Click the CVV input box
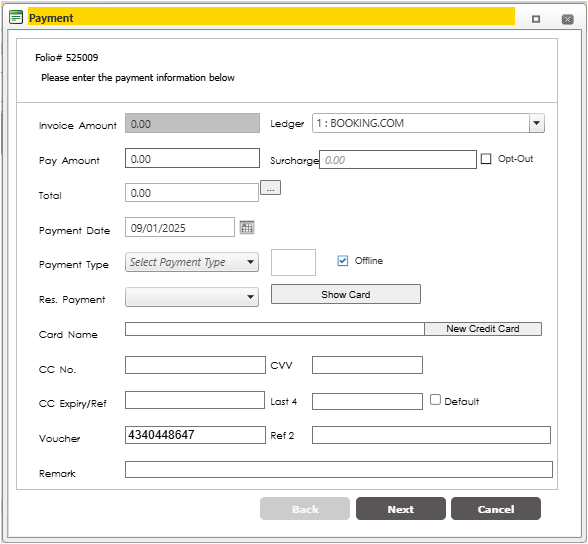The width and height of the screenshot is (588, 544). point(368,365)
